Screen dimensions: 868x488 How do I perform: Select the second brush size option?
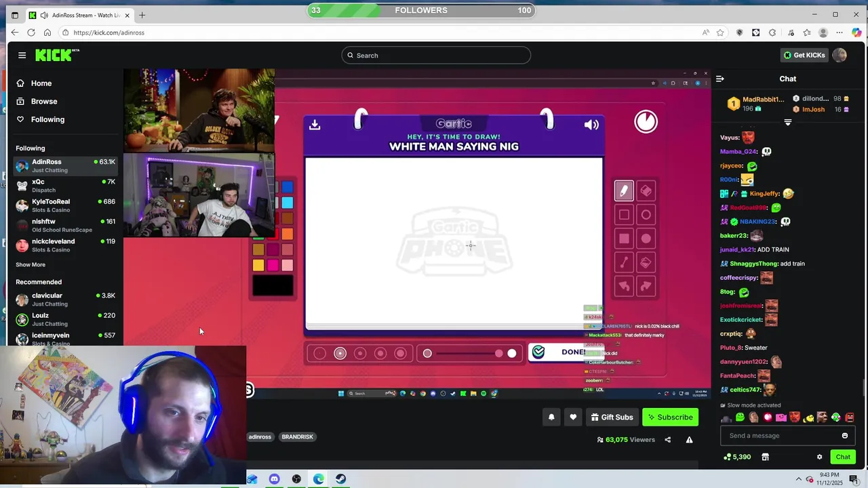[x=340, y=353]
